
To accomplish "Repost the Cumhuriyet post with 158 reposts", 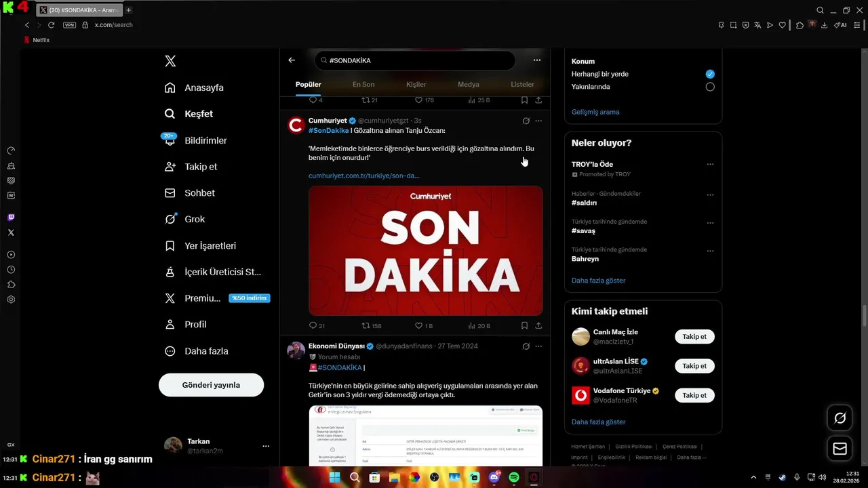I will coord(372,325).
